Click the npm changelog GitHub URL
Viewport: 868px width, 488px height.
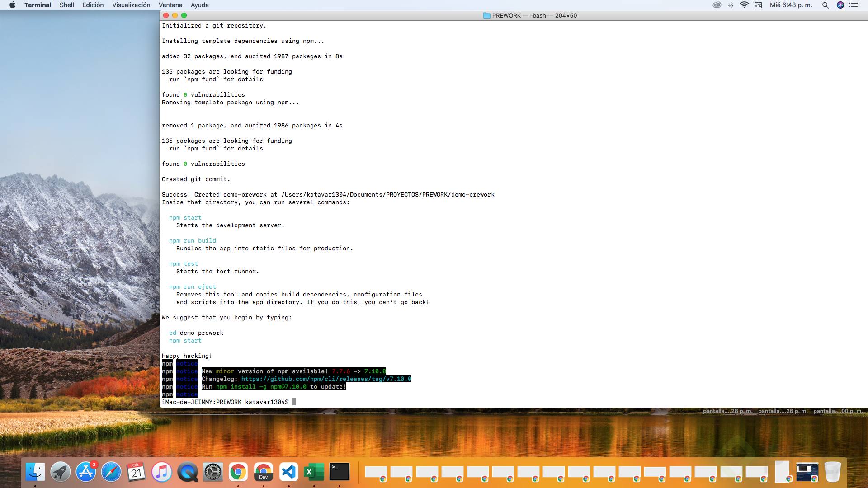click(326, 379)
